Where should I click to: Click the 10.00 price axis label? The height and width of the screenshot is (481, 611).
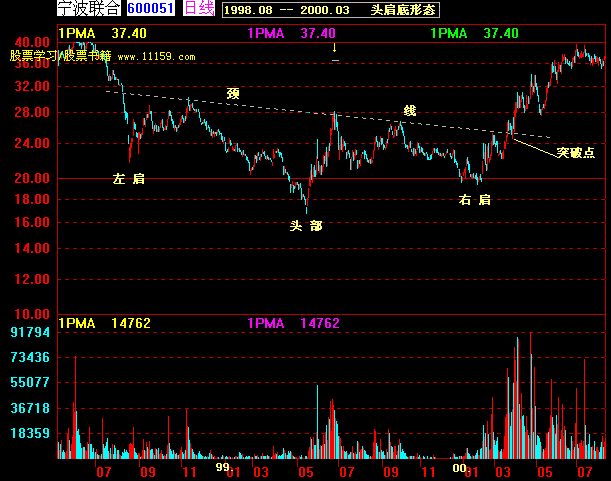click(x=32, y=314)
